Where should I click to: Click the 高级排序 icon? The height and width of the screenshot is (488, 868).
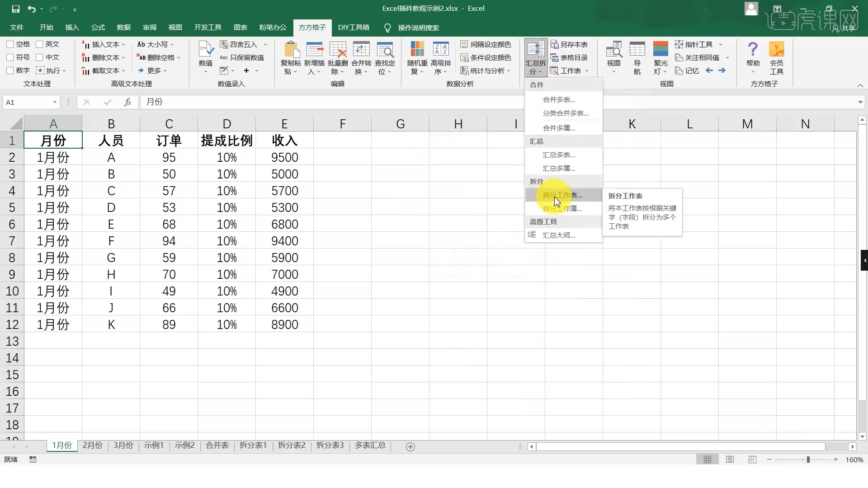click(x=441, y=49)
